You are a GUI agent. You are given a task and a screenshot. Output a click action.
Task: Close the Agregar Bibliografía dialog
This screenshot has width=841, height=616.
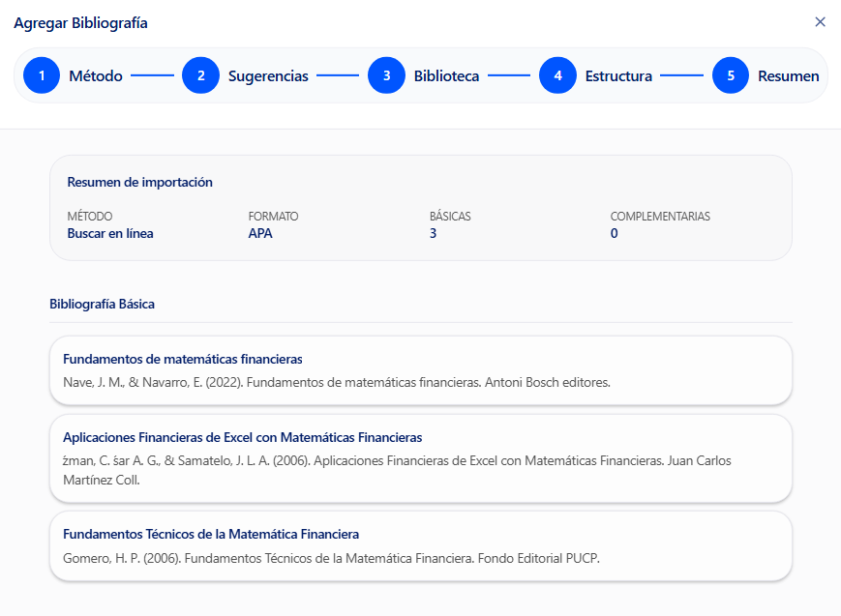[x=820, y=22]
